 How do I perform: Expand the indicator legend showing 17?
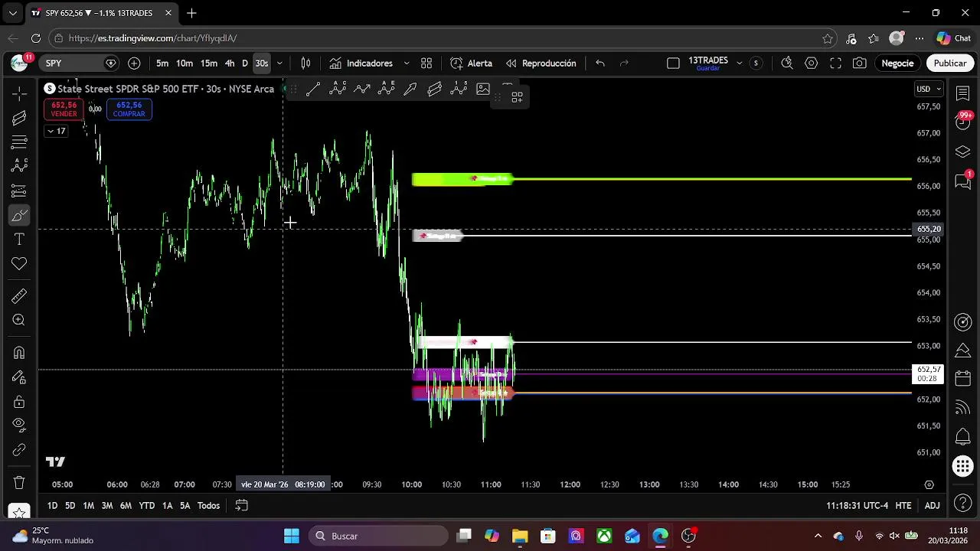pyautogui.click(x=56, y=131)
